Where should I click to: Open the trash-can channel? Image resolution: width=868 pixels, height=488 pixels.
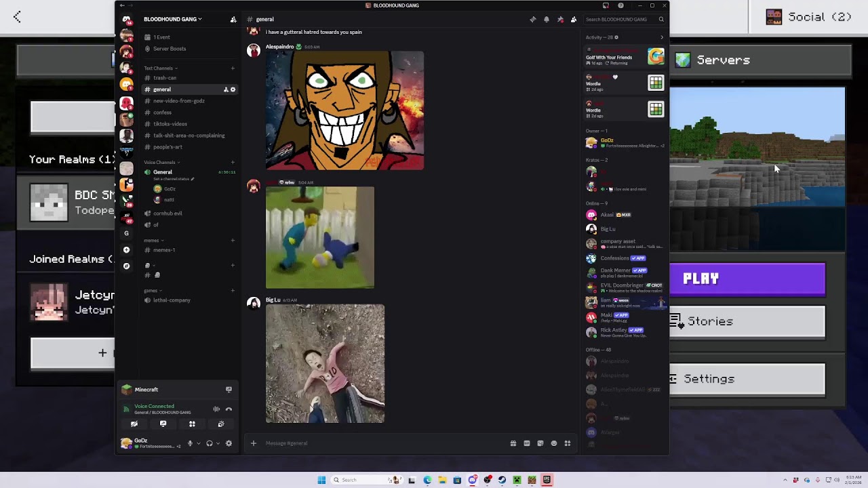tap(189, 78)
